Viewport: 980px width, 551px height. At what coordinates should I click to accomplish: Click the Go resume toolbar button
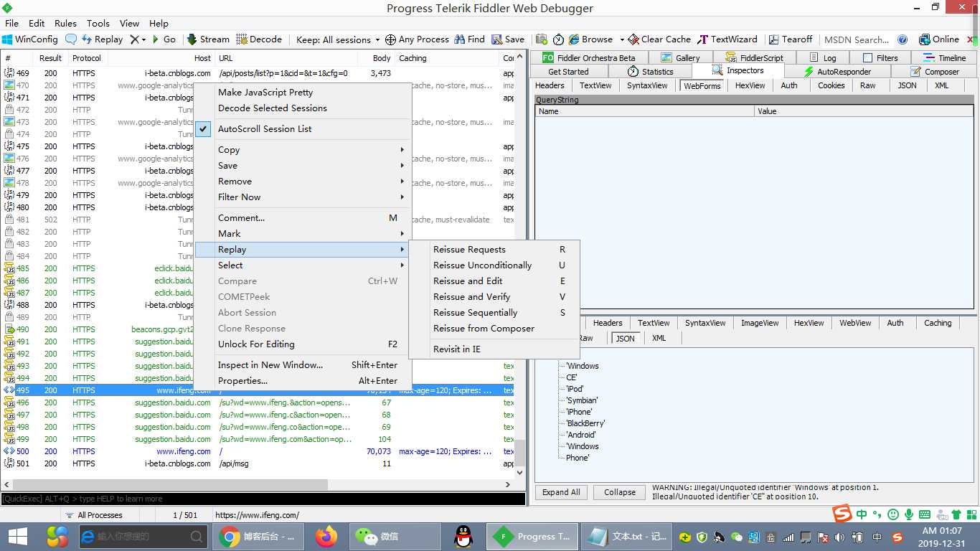tap(164, 39)
